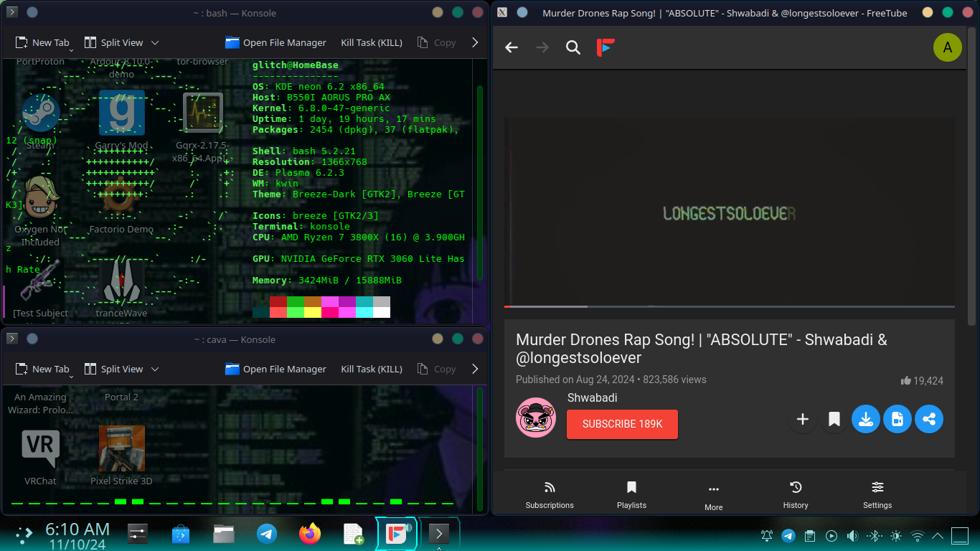Open the search in FreeTube
This screenshot has height=551, width=980.
click(573, 47)
